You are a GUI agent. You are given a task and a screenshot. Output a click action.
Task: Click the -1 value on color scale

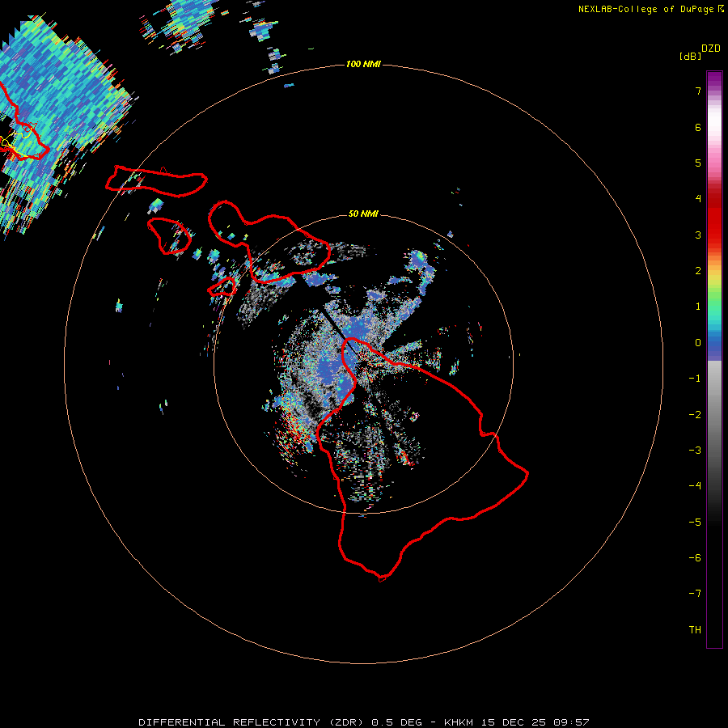(x=695, y=379)
